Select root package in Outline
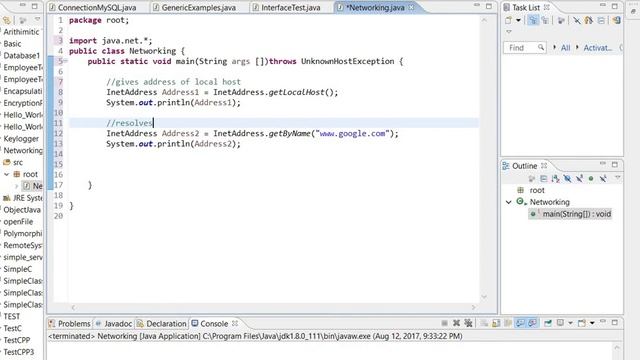The image size is (640, 360). click(x=537, y=190)
